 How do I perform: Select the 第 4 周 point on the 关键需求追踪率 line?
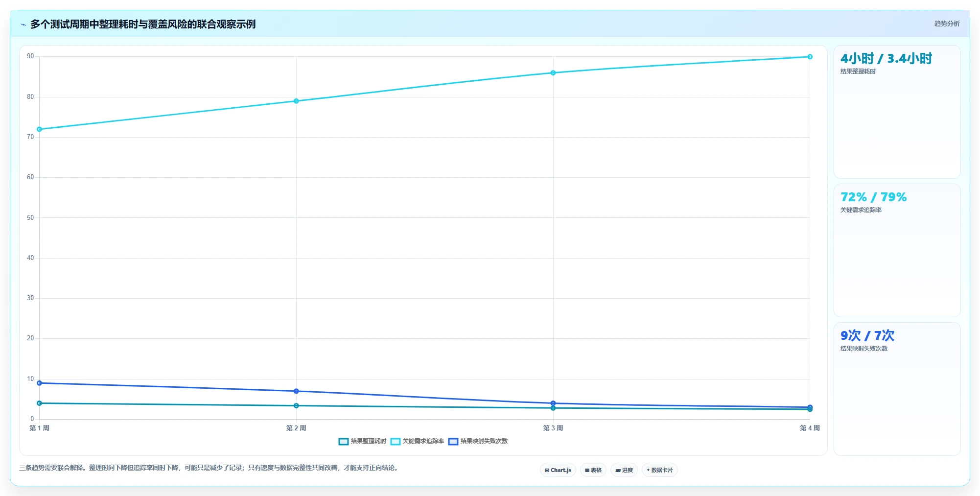810,57
